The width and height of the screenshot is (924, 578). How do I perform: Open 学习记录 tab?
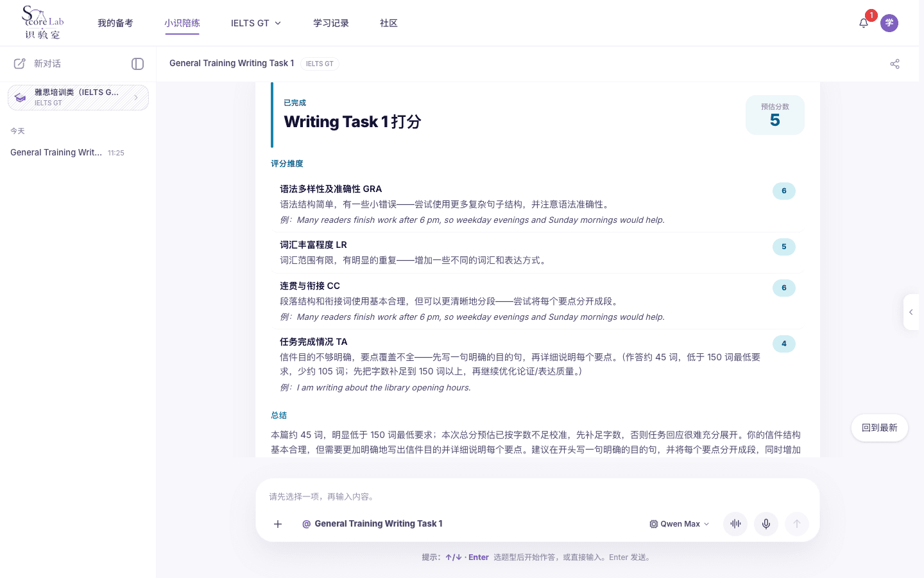tap(331, 23)
